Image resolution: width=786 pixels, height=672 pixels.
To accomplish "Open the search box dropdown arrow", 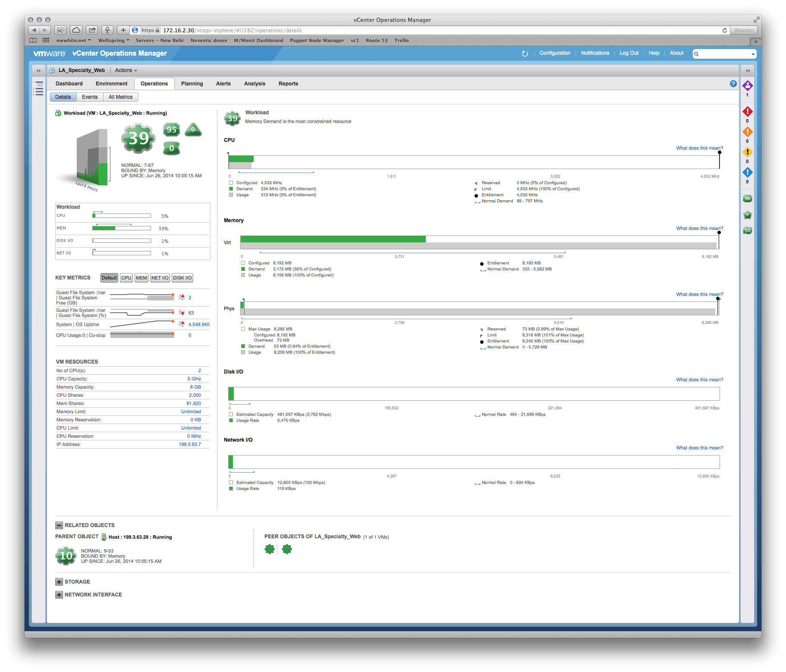I will click(753, 54).
